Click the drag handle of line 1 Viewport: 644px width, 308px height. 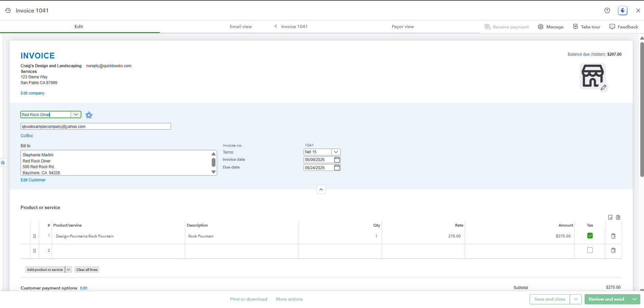tap(34, 236)
